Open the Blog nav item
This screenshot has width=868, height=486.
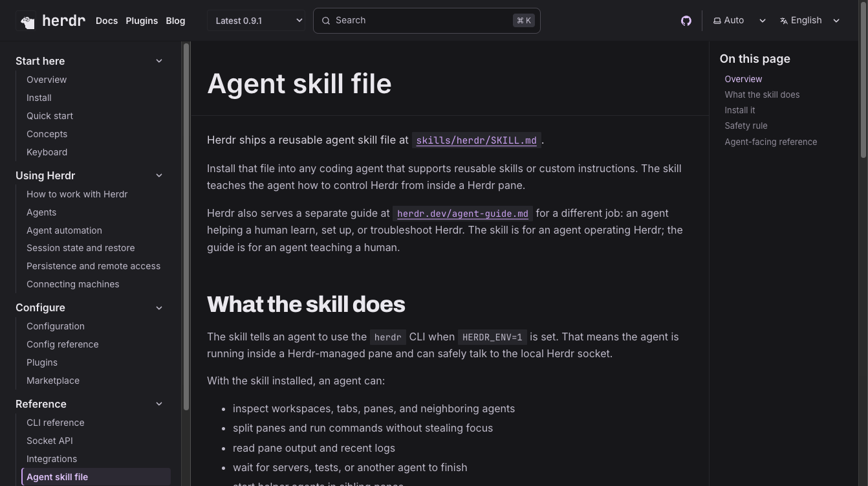pos(175,21)
